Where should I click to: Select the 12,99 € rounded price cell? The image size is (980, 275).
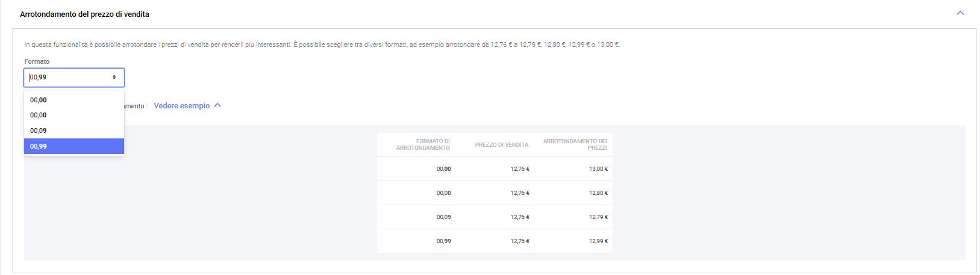click(x=598, y=241)
